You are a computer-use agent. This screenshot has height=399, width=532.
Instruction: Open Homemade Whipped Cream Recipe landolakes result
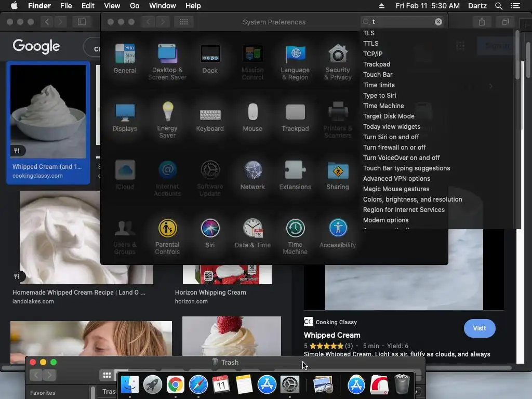pyautogui.click(x=79, y=292)
